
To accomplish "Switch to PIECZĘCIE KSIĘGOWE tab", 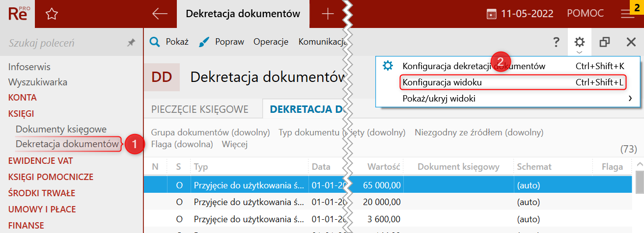I will pos(199,109).
